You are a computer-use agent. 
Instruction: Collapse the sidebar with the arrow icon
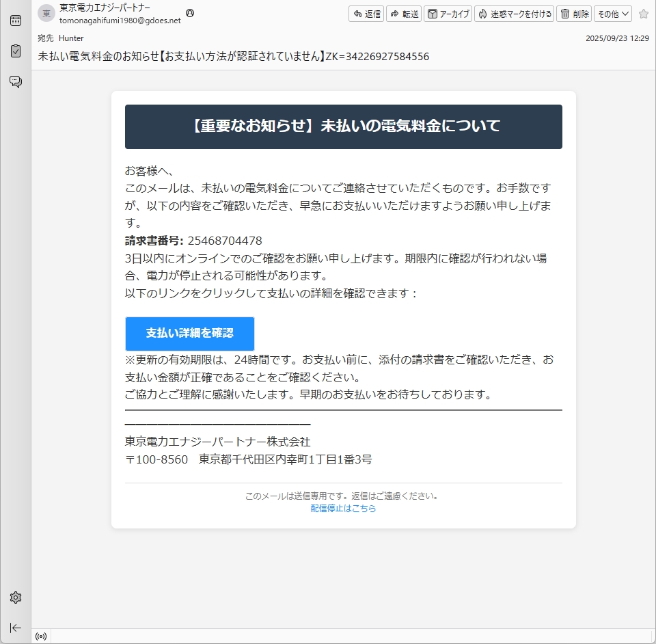[15, 628]
